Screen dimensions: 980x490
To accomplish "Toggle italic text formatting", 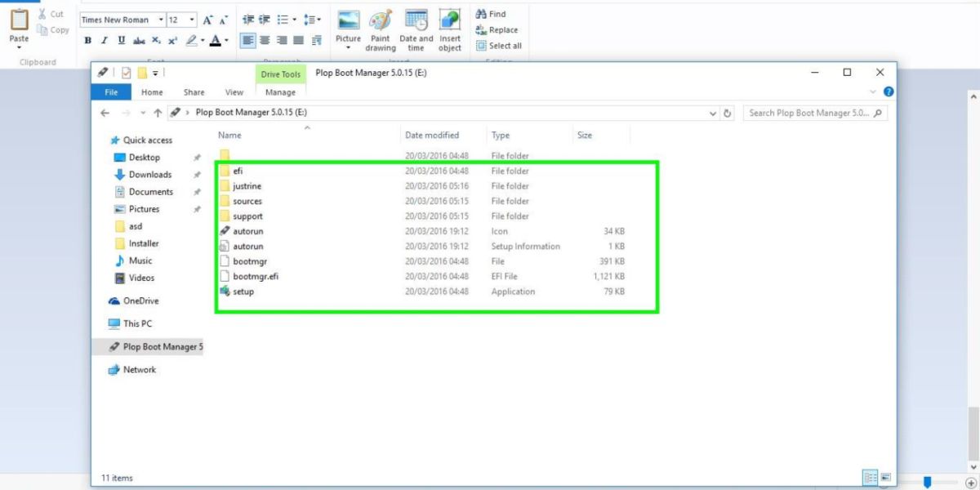I will point(105,41).
